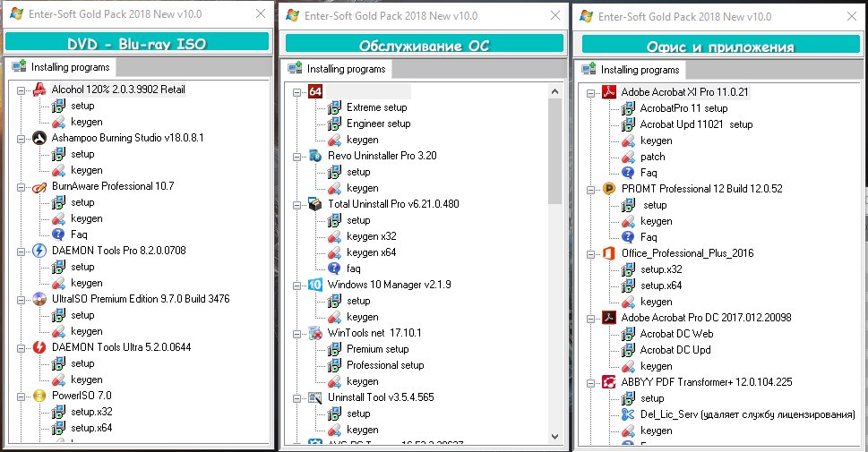Image resolution: width=868 pixels, height=452 pixels.
Task: Select the Windows 10 Manager icon
Action: click(x=315, y=285)
